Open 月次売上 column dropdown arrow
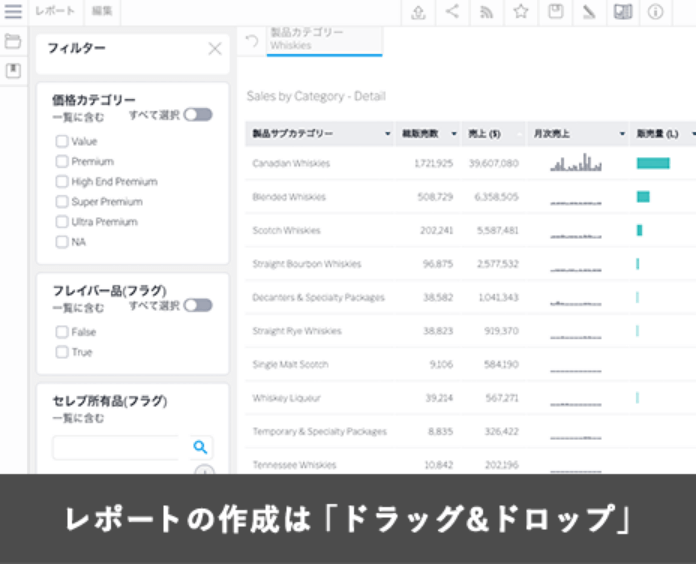 [x=622, y=134]
